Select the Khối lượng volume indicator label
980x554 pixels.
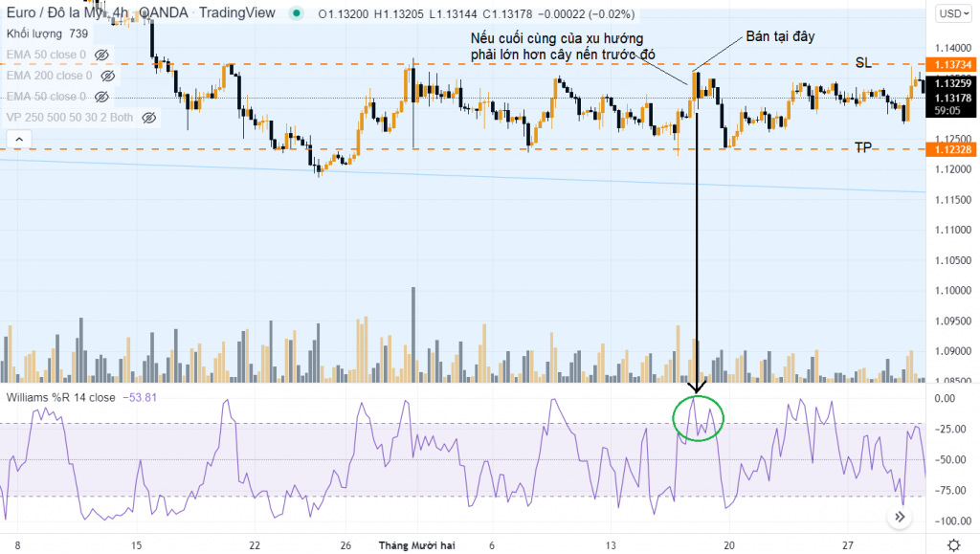click(x=34, y=33)
